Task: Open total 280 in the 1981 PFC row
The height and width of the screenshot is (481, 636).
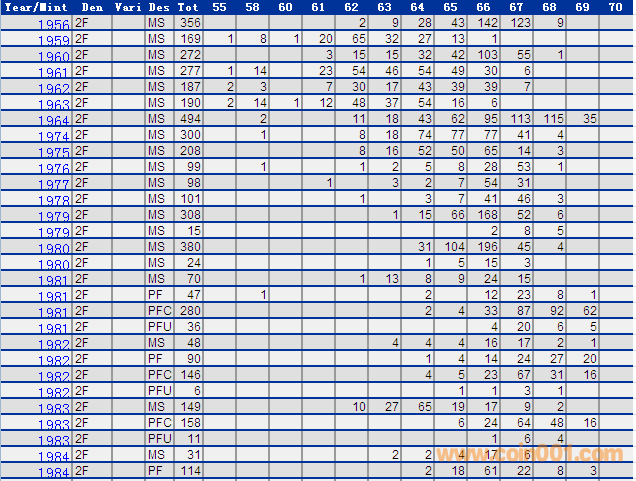Action: (189, 310)
